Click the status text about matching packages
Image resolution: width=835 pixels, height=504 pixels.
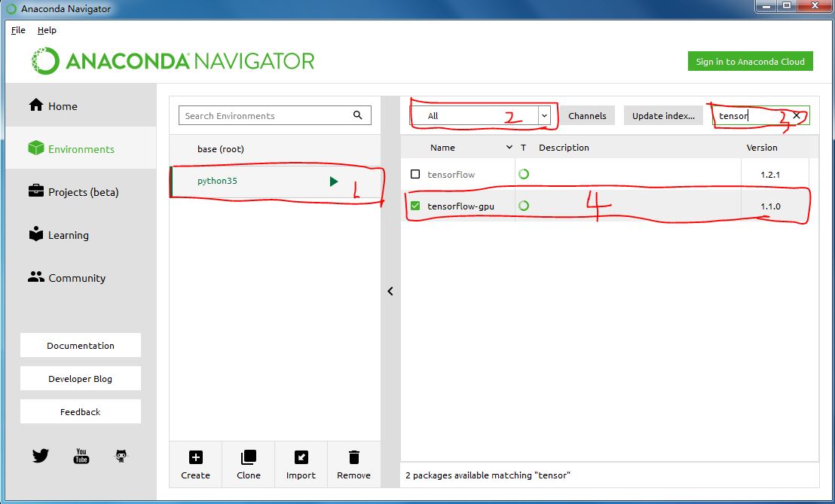[x=488, y=475]
